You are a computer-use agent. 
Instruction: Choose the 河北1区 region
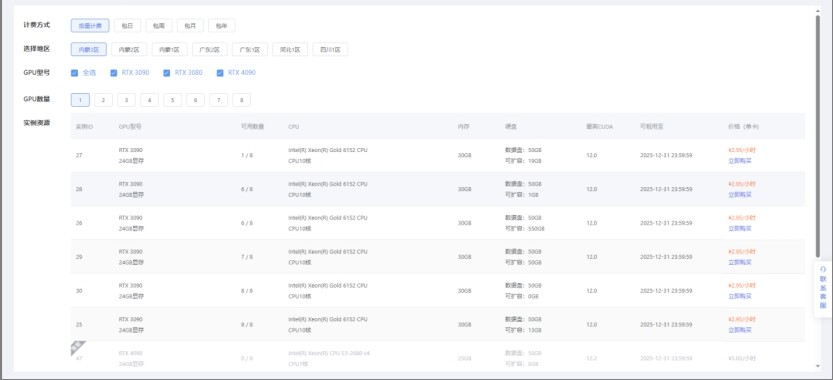click(290, 49)
